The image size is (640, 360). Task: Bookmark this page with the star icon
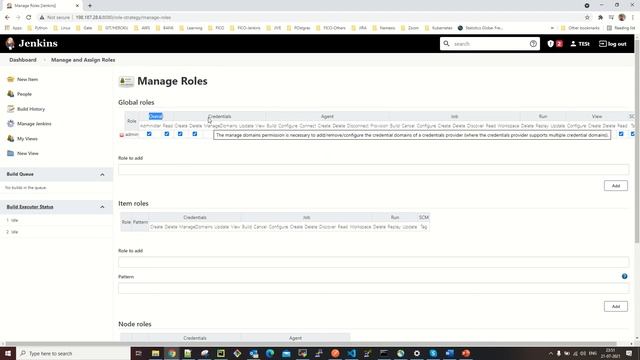click(587, 17)
